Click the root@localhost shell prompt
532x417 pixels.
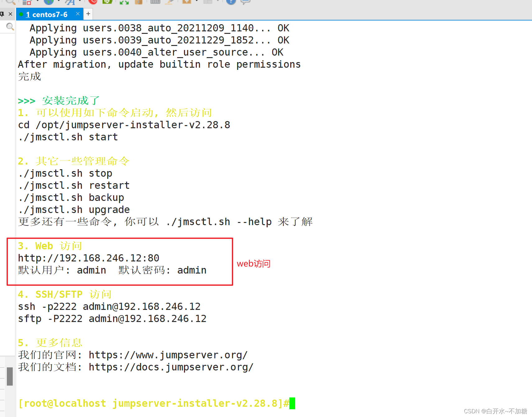tap(154, 403)
